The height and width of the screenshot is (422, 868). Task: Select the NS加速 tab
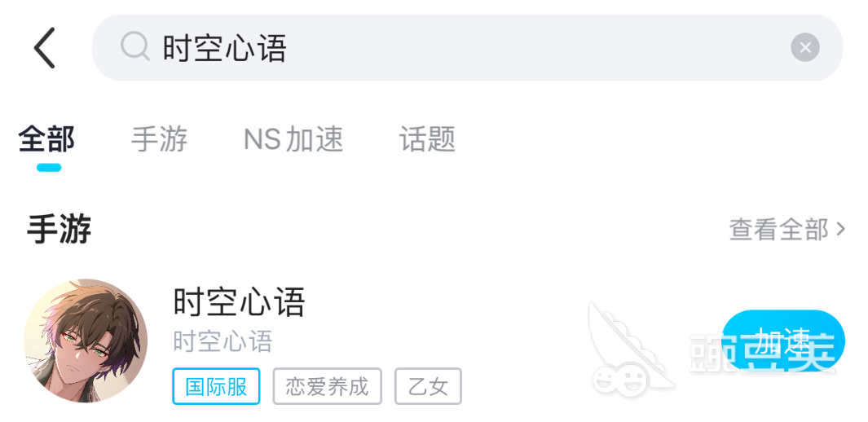pos(293,138)
